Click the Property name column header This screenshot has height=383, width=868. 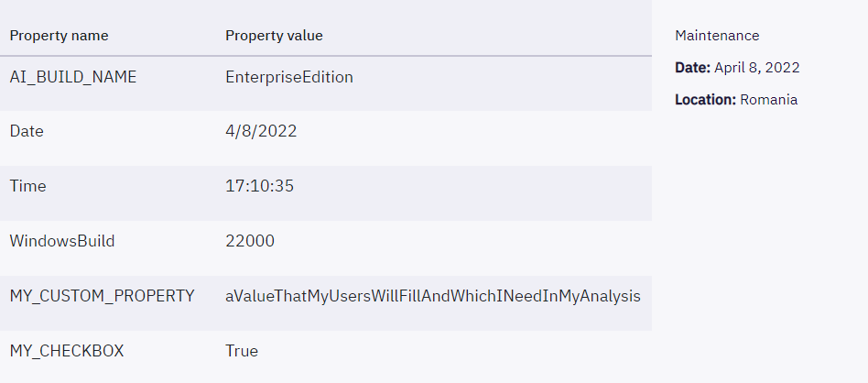[x=60, y=36]
